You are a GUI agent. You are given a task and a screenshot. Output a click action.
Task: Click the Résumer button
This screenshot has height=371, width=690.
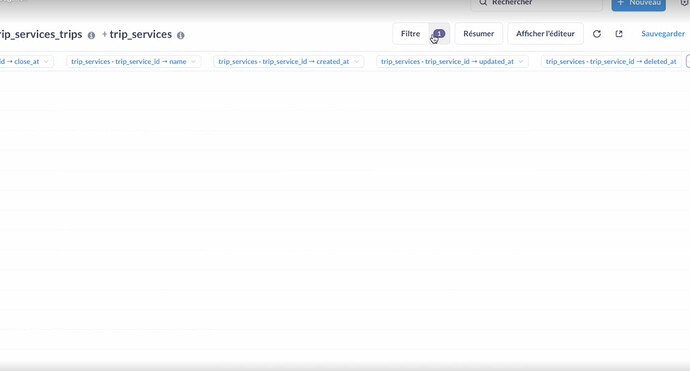[x=478, y=33]
